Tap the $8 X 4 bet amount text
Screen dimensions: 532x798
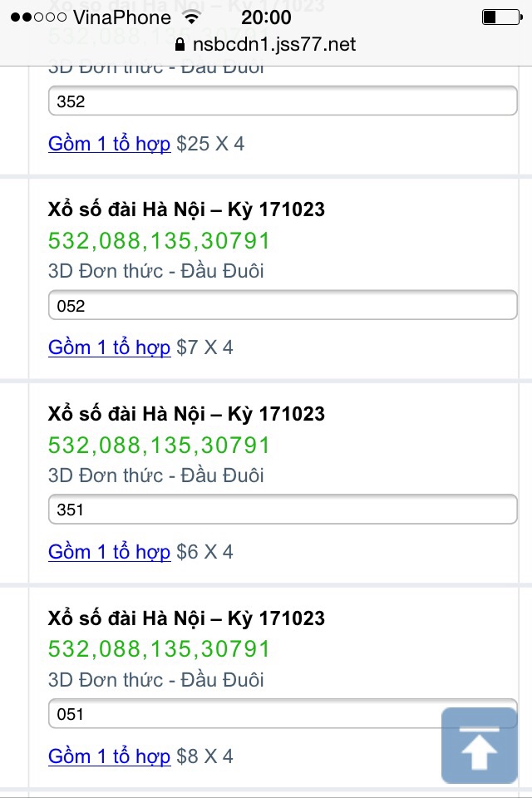[x=204, y=756]
